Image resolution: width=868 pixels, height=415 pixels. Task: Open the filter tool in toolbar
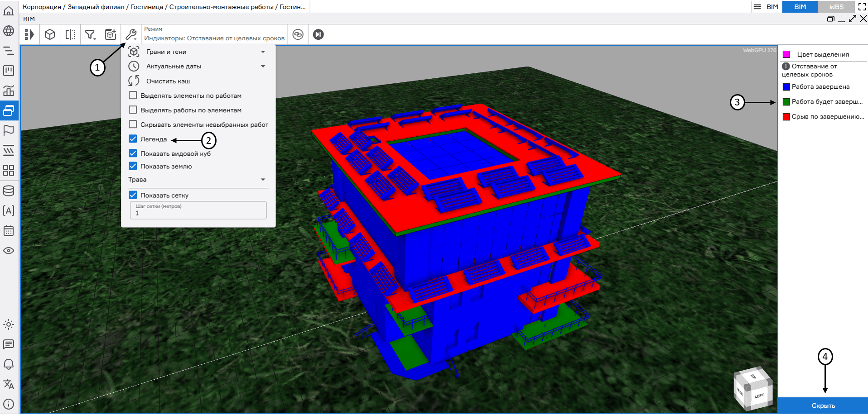(90, 34)
